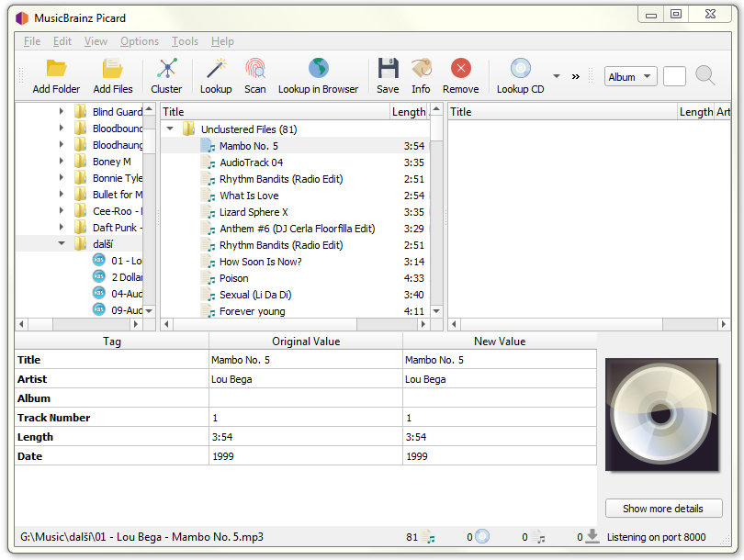Click the magnifier search icon
The image size is (744, 560).
[705, 75]
